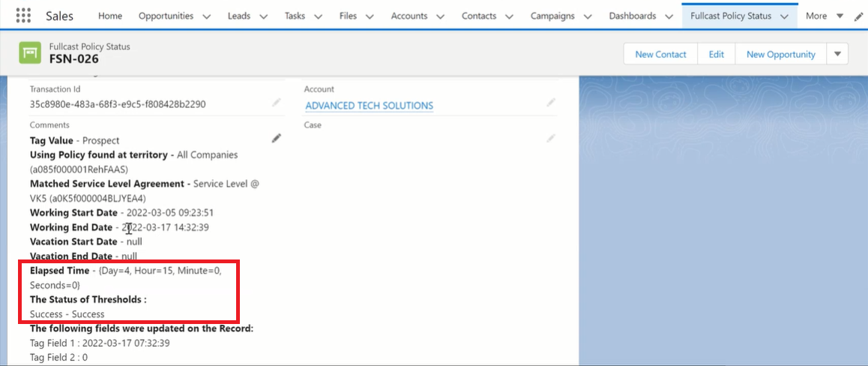
Task: Open the Opportunities tab
Action: tap(166, 16)
